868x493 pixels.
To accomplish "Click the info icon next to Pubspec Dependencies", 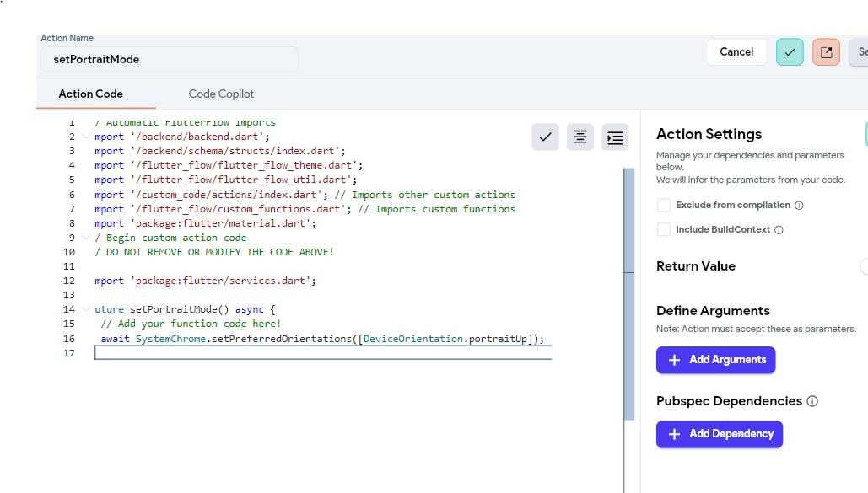I will pyautogui.click(x=812, y=402).
